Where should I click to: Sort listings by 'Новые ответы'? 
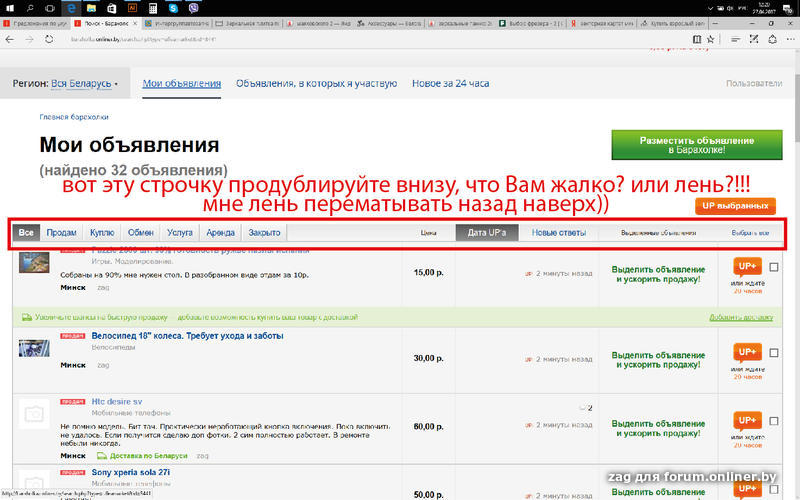click(559, 233)
